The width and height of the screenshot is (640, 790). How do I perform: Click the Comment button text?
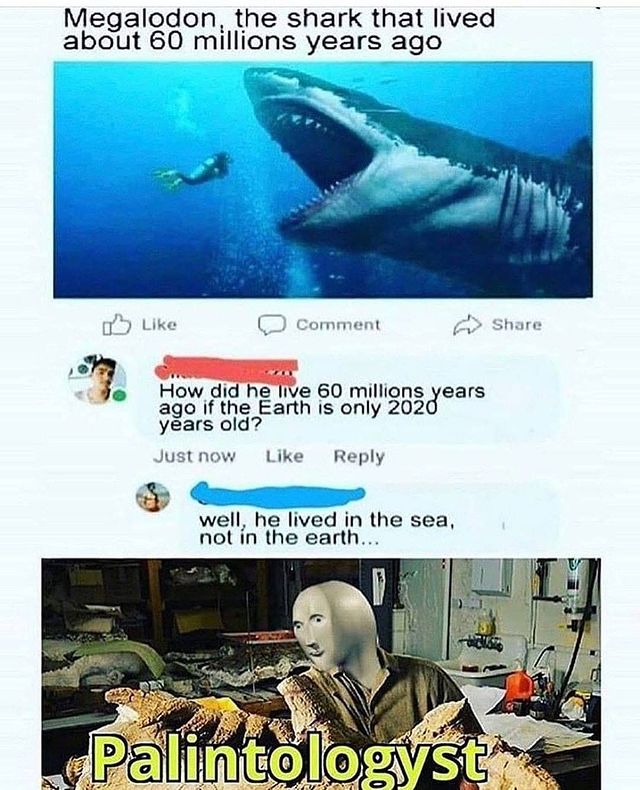coord(338,325)
